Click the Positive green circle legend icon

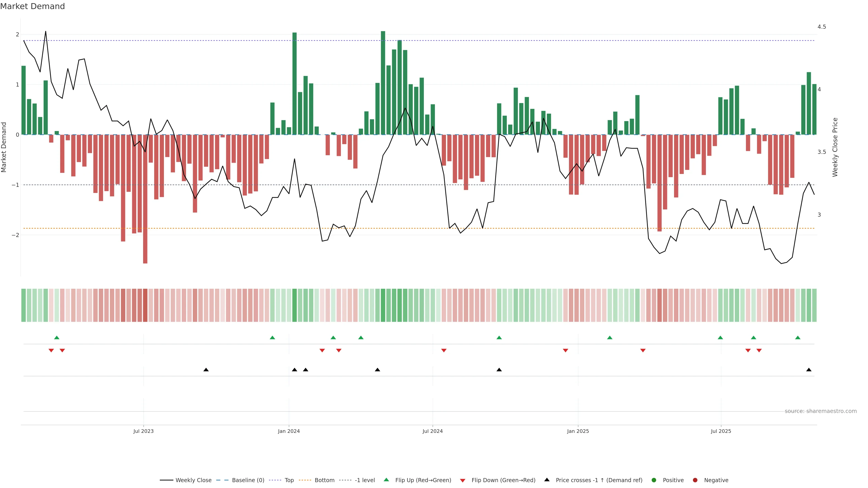pos(654,480)
